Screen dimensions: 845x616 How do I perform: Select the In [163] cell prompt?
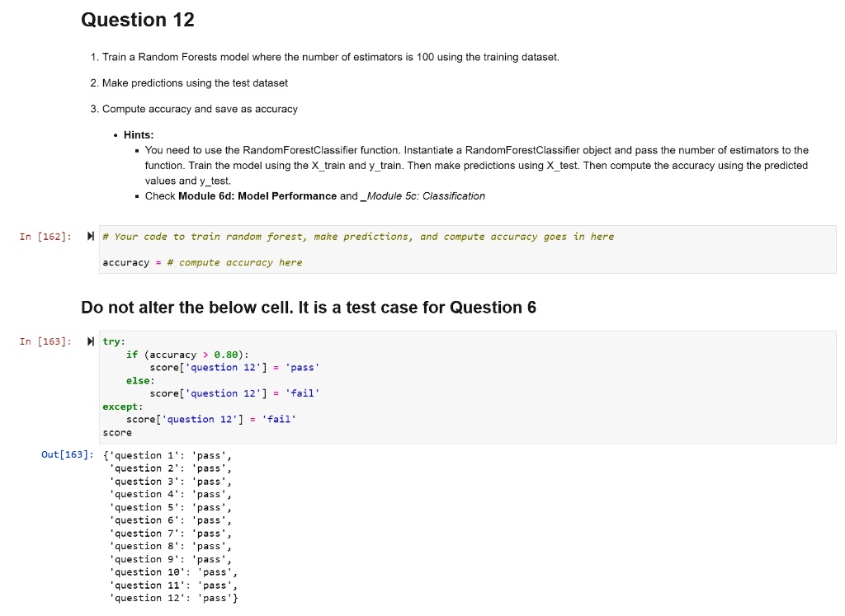pos(45,341)
